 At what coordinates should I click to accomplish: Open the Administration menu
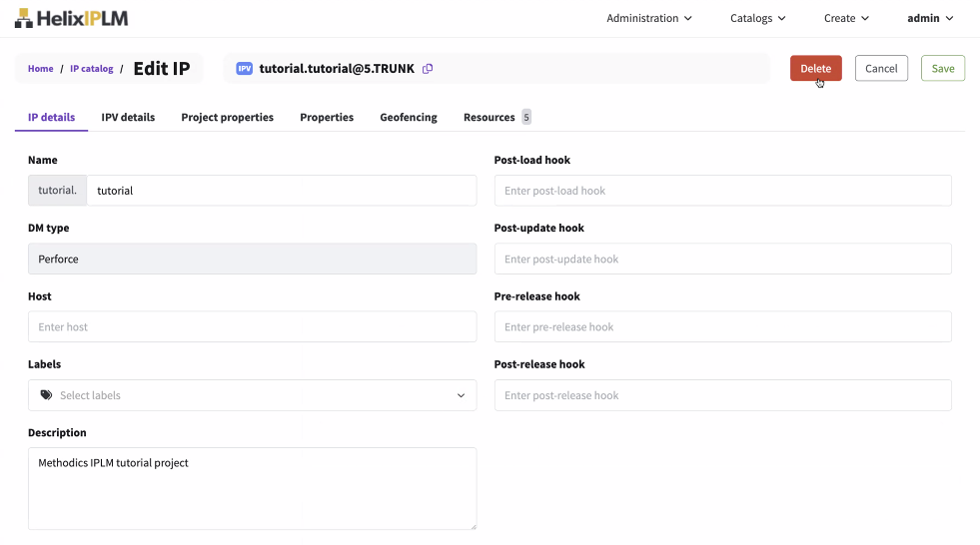click(x=648, y=18)
